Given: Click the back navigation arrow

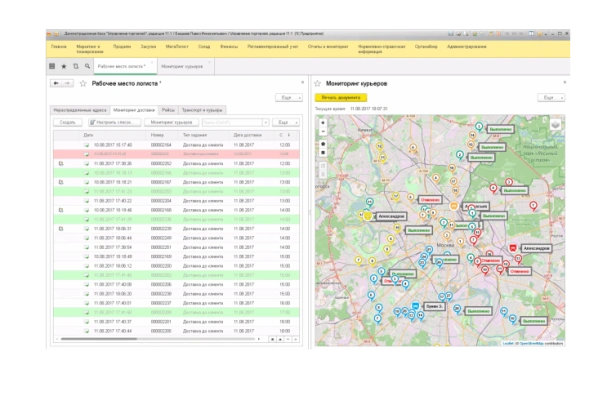Looking at the screenshot, I should [x=57, y=85].
